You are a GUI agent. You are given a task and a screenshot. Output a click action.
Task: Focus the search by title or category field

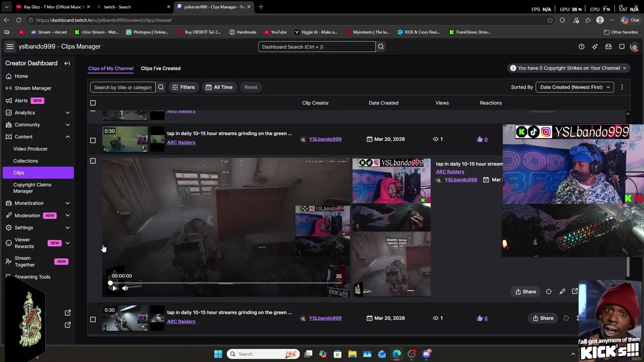123,87
